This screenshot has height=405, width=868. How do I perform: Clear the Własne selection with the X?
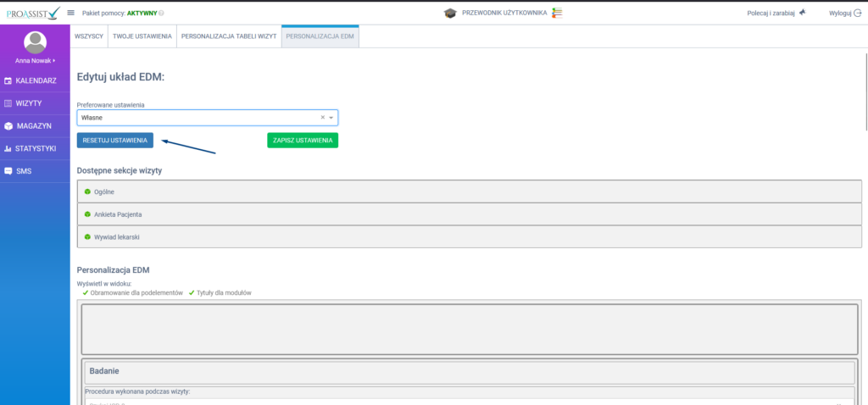pos(322,118)
